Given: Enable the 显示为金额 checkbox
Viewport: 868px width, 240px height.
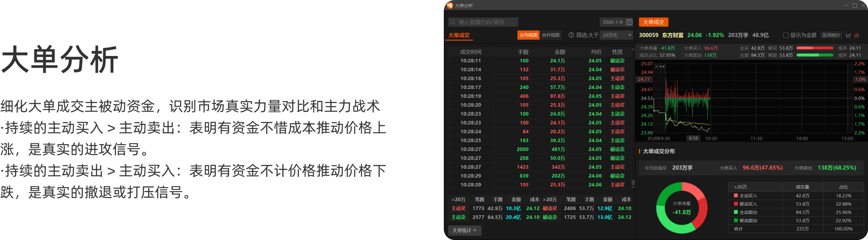Looking at the screenshot, I should [786, 35].
